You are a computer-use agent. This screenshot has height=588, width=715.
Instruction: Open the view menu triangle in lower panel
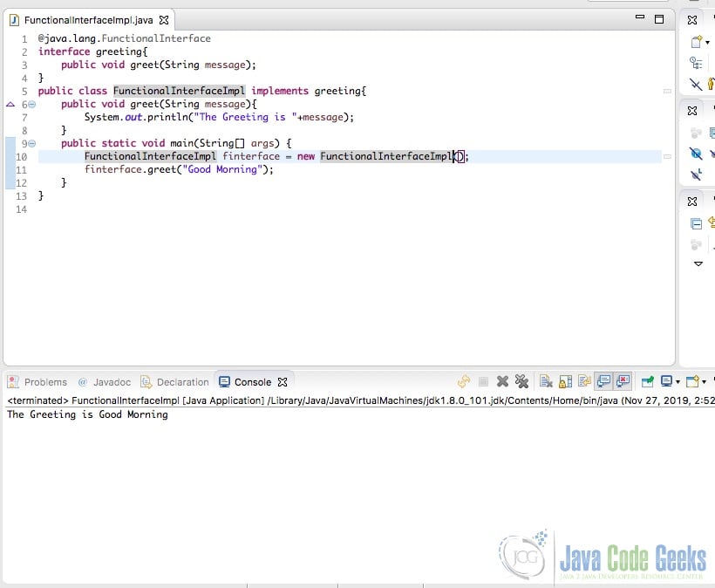point(698,263)
